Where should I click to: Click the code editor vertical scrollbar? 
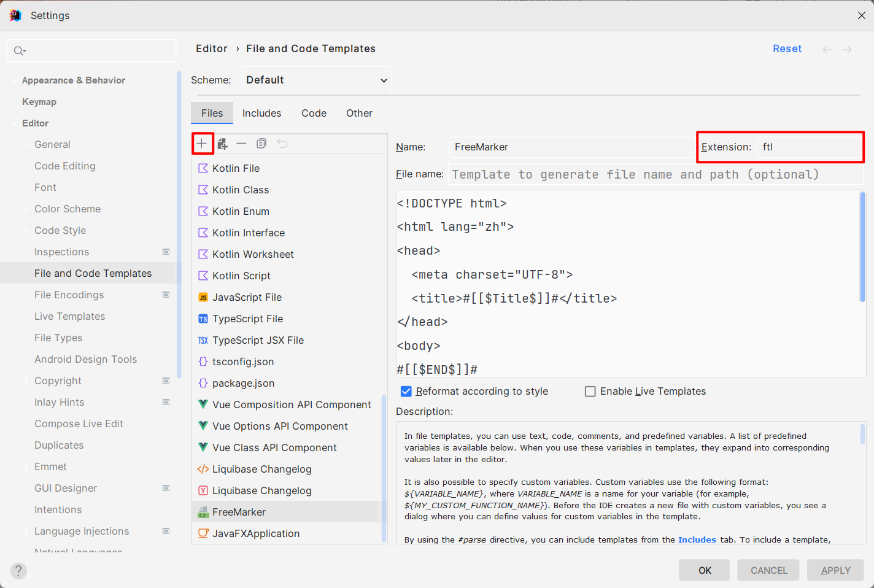click(x=862, y=246)
